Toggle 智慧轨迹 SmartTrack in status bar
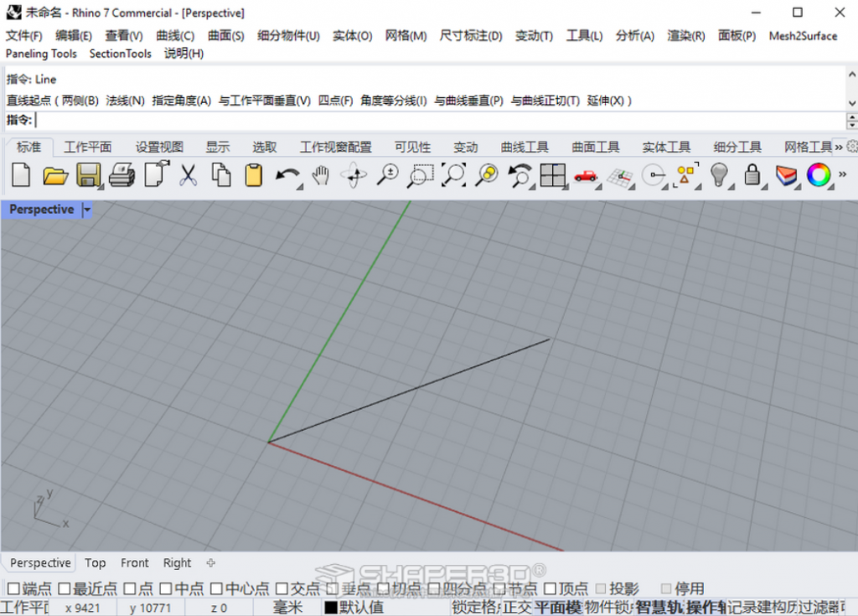 coord(659,608)
